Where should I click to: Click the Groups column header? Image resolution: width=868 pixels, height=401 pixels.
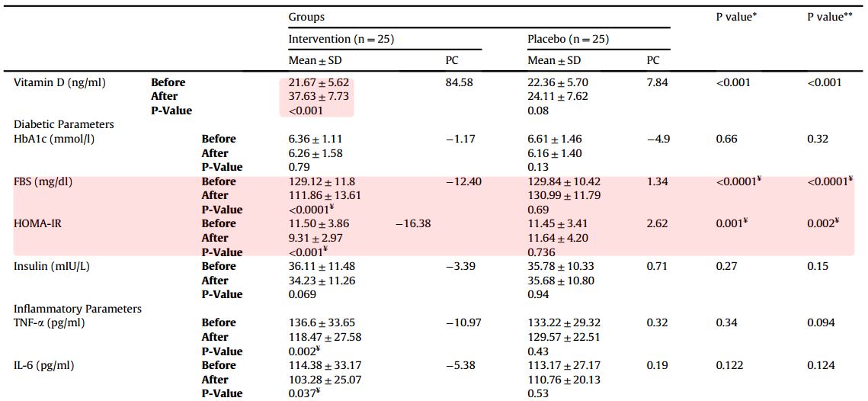click(x=306, y=17)
